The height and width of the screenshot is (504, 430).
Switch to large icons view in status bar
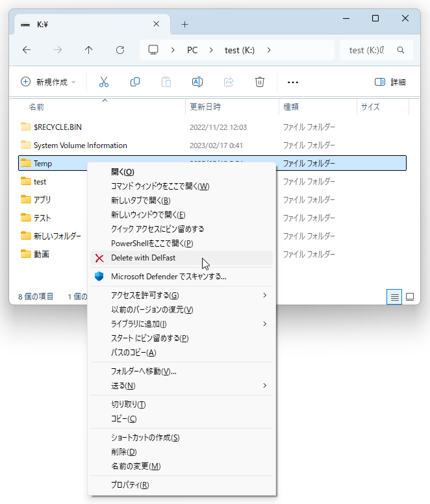(x=410, y=297)
